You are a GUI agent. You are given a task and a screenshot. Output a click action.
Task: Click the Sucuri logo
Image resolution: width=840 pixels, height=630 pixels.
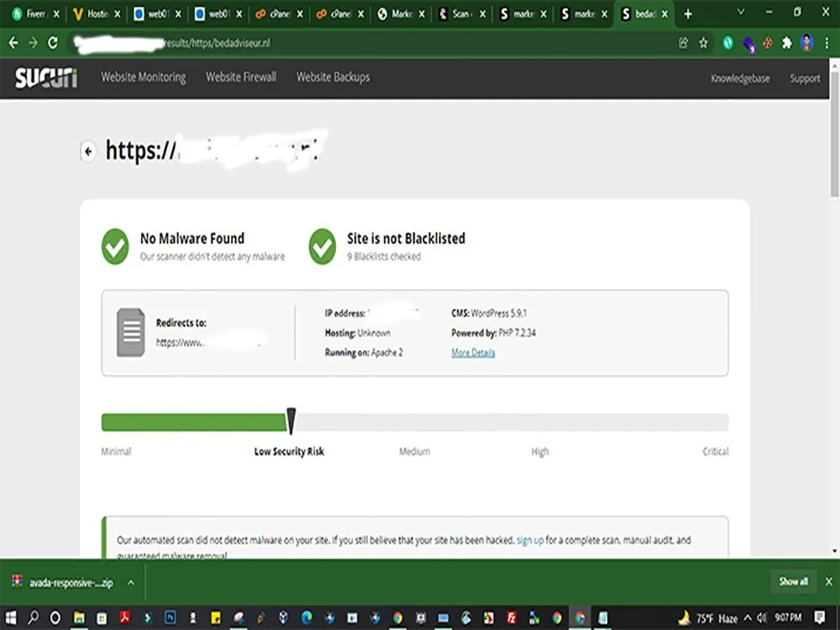46,78
